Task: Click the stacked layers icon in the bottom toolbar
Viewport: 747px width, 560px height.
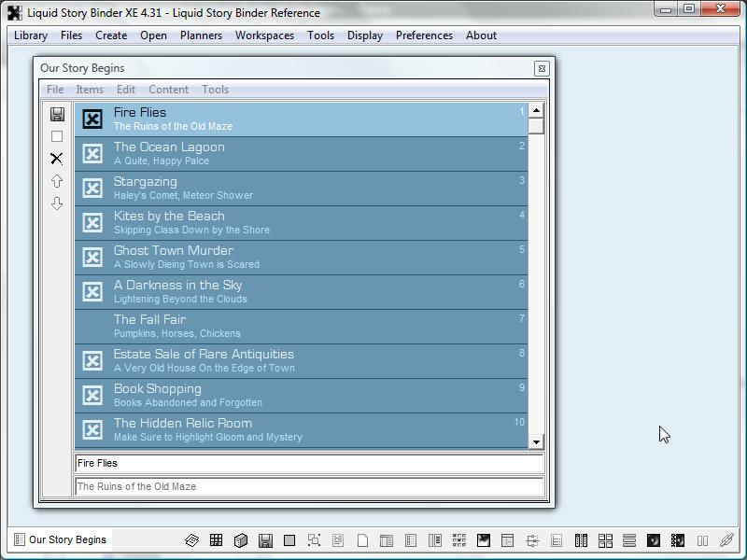Action: click(191, 540)
